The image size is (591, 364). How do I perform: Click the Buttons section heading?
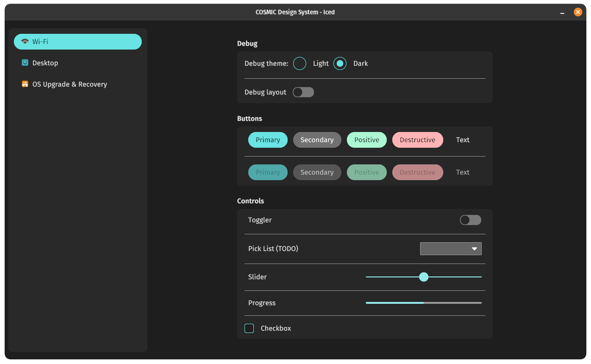pos(250,119)
